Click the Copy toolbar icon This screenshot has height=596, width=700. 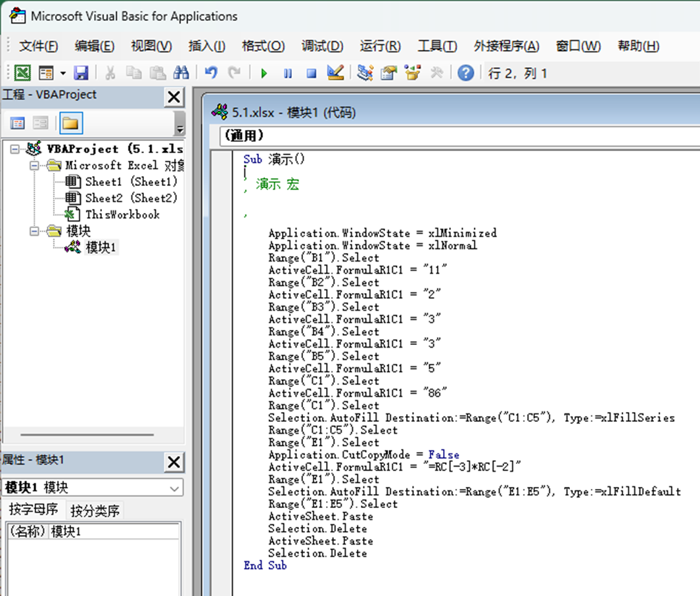(133, 73)
